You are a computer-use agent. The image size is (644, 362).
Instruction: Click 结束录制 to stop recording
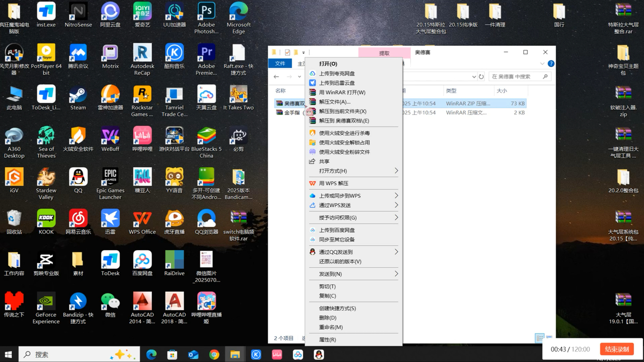click(x=617, y=349)
